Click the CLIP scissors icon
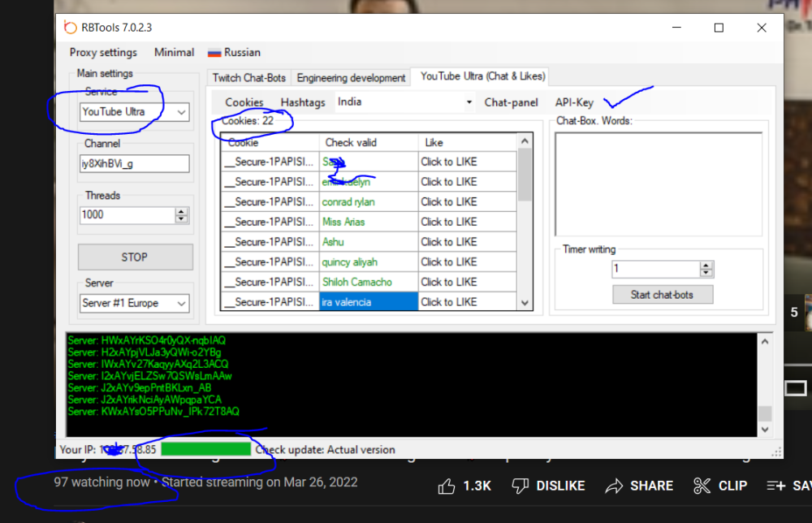This screenshot has height=523, width=812. [702, 486]
